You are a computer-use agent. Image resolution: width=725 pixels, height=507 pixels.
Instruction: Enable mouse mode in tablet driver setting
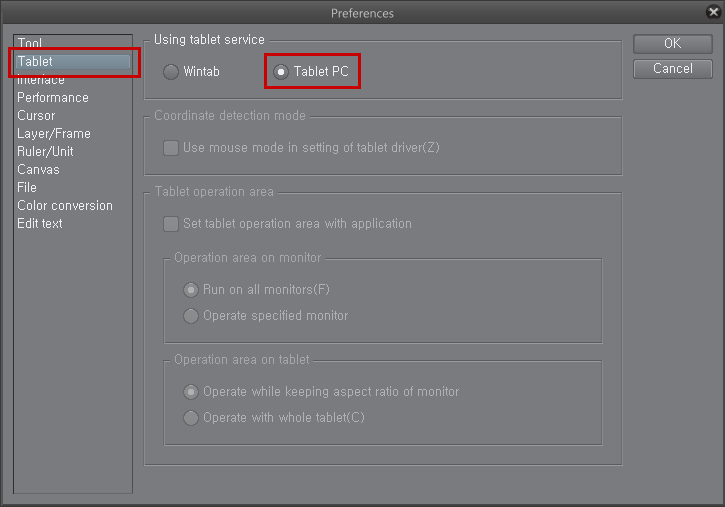pyautogui.click(x=171, y=148)
